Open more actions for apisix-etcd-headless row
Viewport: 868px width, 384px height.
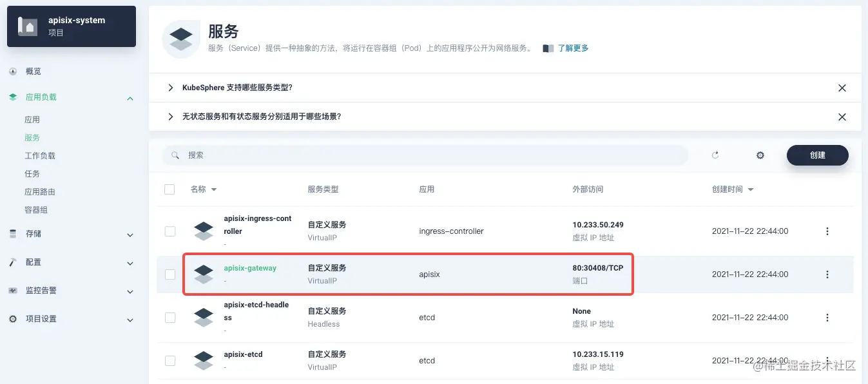coord(827,318)
